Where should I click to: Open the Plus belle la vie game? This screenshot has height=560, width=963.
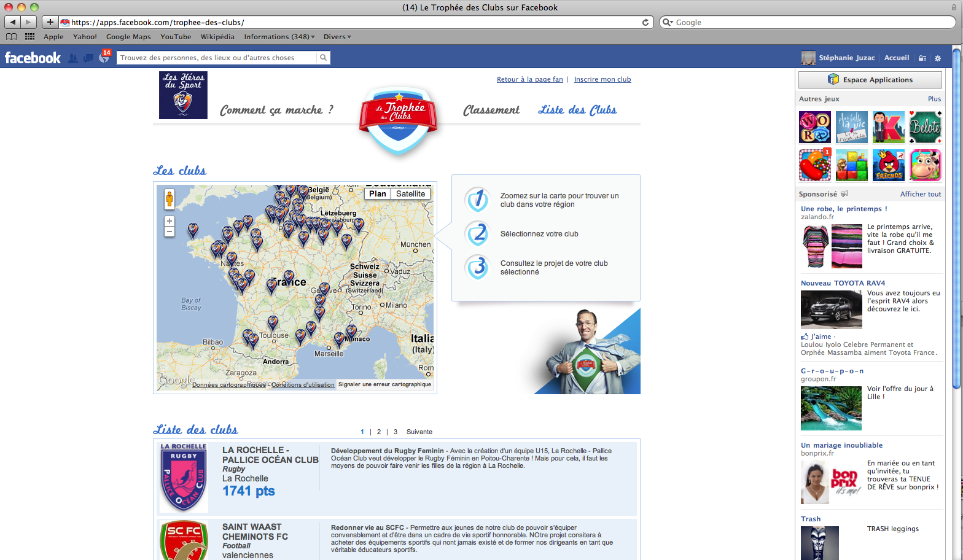(852, 127)
